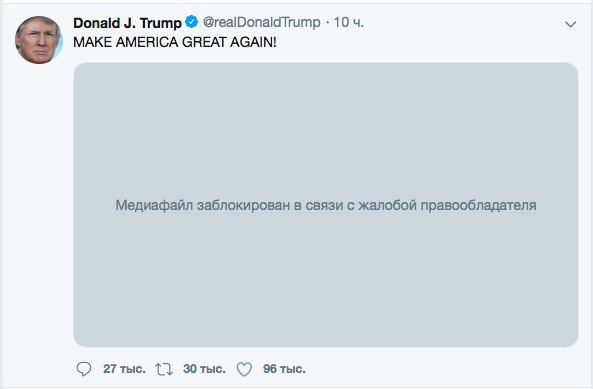Click the '96 тыс.' likes count
Image resolution: width=593 pixels, height=389 pixels.
[284, 369]
